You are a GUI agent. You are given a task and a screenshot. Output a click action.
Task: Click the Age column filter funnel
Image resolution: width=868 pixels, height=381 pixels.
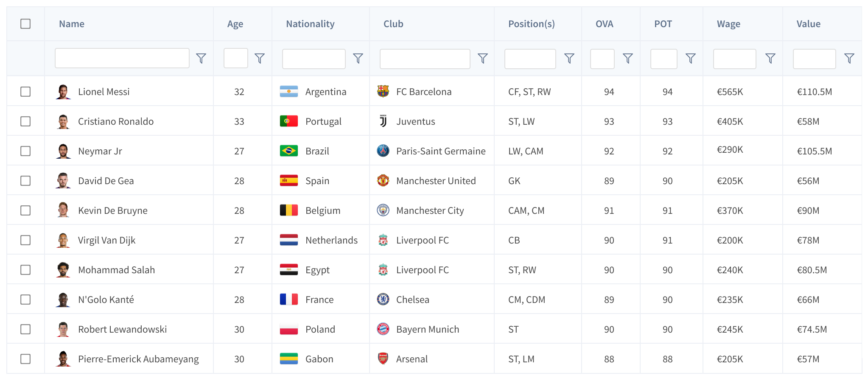(x=260, y=59)
